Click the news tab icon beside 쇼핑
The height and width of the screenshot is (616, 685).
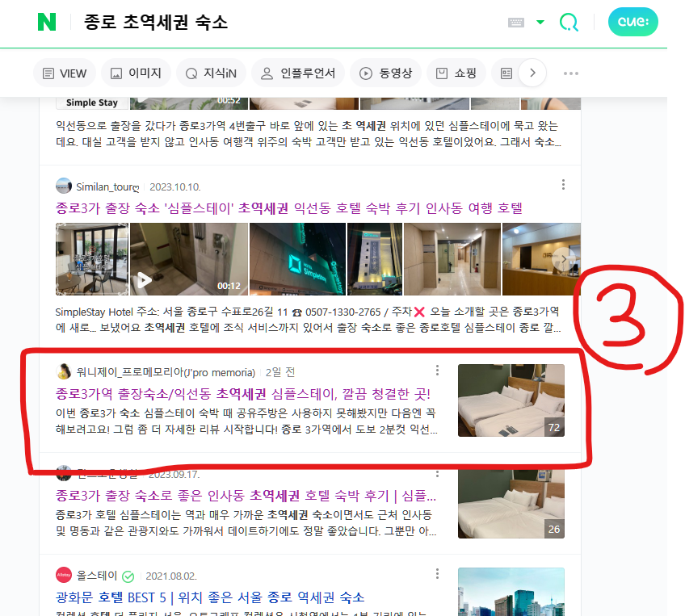[506, 73]
